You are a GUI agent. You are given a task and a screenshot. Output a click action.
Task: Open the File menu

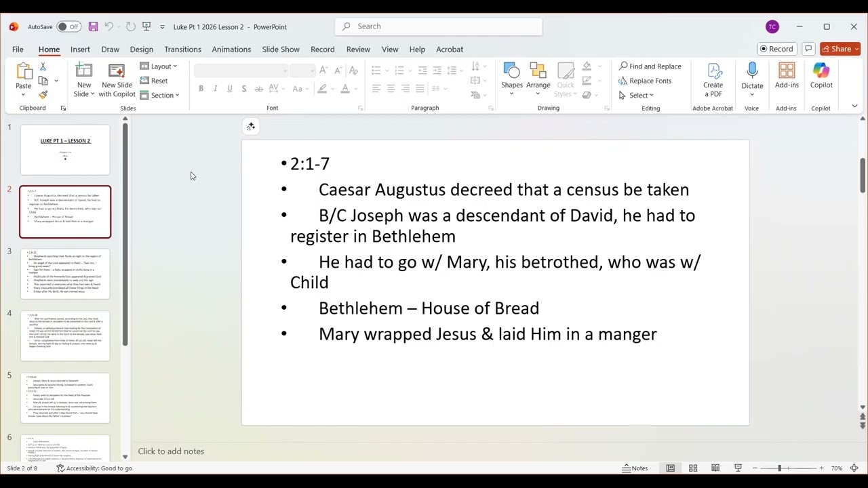pyautogui.click(x=18, y=49)
